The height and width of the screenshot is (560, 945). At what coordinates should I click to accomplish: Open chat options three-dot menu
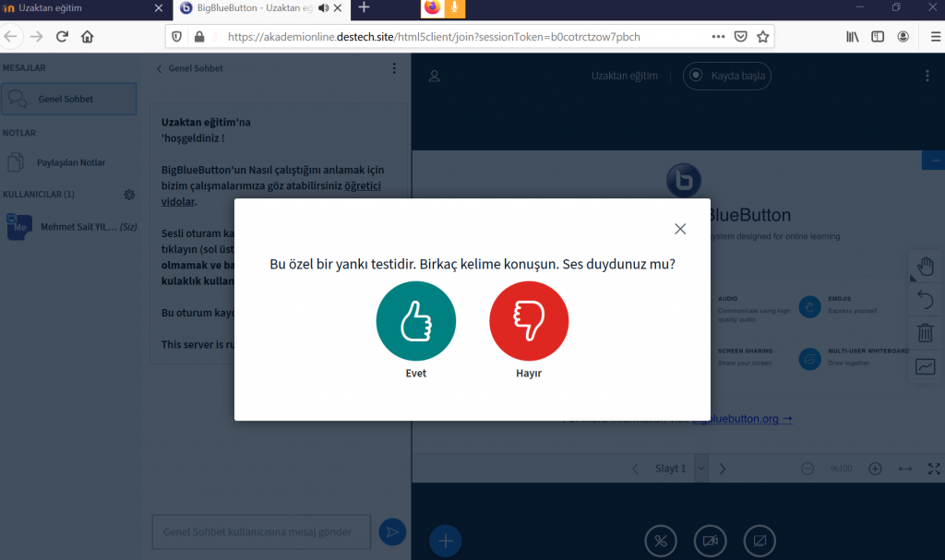tap(394, 68)
